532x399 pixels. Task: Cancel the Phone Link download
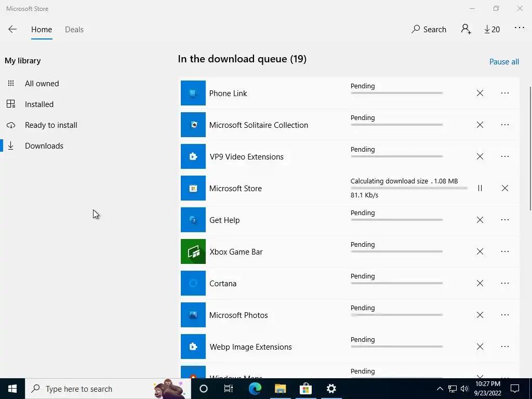(x=480, y=93)
